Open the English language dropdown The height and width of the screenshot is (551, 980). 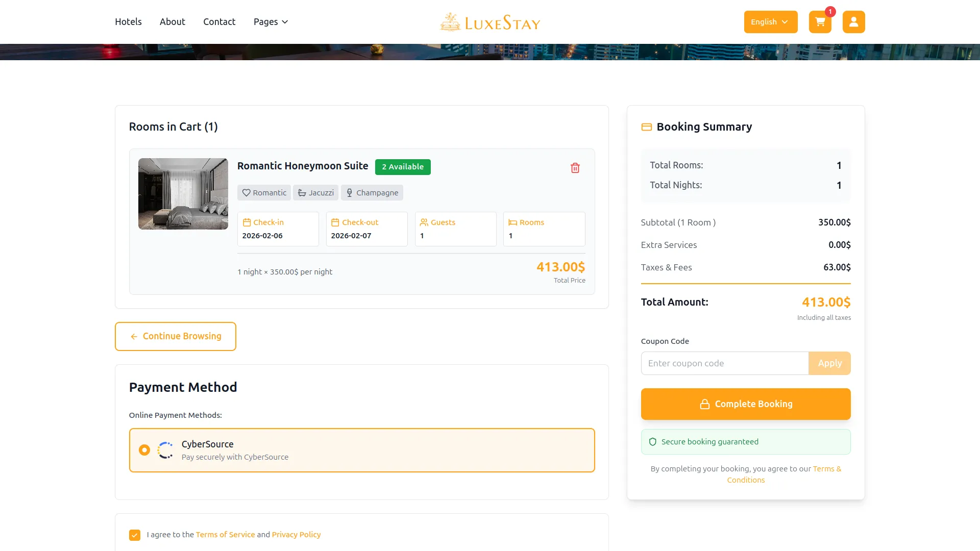click(x=770, y=22)
